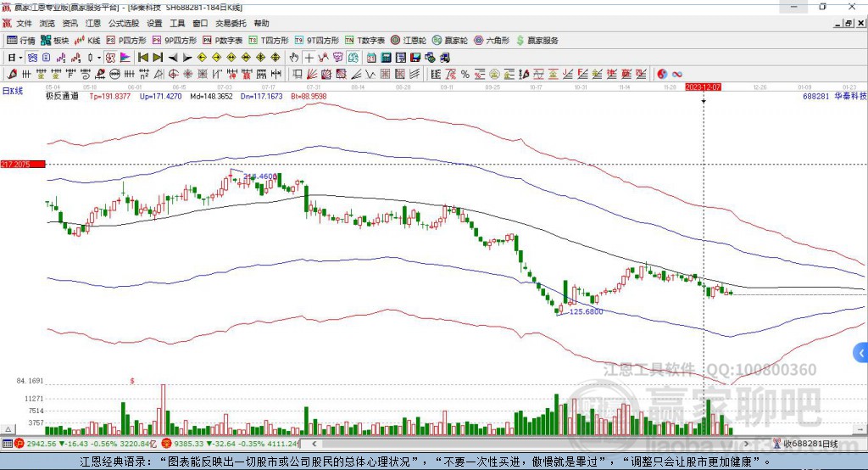868x470 pixels.
Task: Click the red 2023-12-07 date marker
Action: [703, 87]
